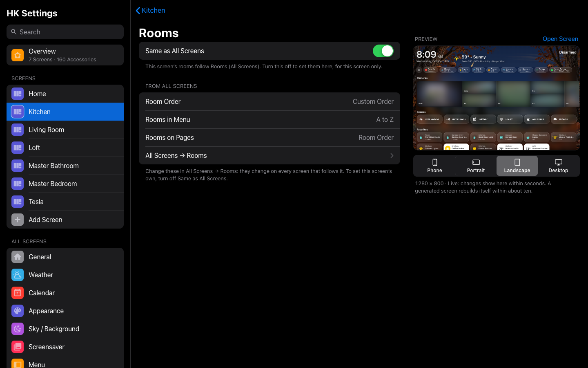The height and width of the screenshot is (368, 588).
Task: Select the Master Bedroom screen icon
Action: (18, 184)
